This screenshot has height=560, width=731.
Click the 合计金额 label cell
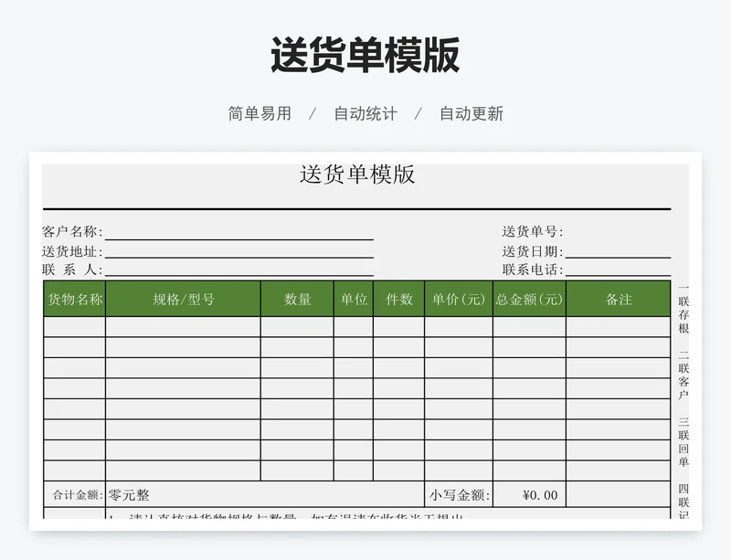[x=75, y=495]
